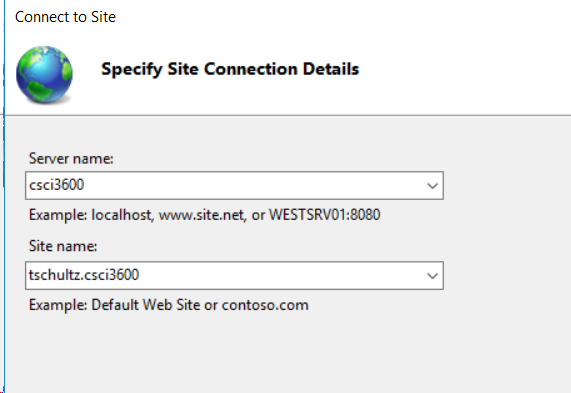This screenshot has height=393, width=571.
Task: Select the 'Server name:' label
Action: click(71, 158)
